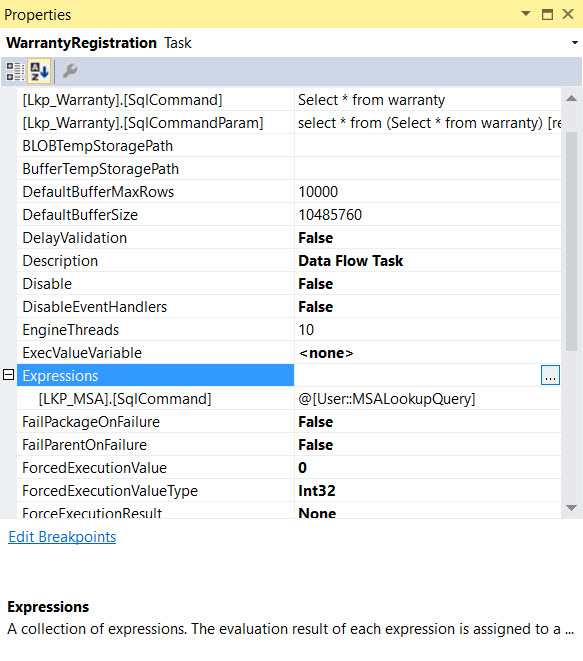Collapse the Expressions property node
583x661 pixels.
point(8,374)
